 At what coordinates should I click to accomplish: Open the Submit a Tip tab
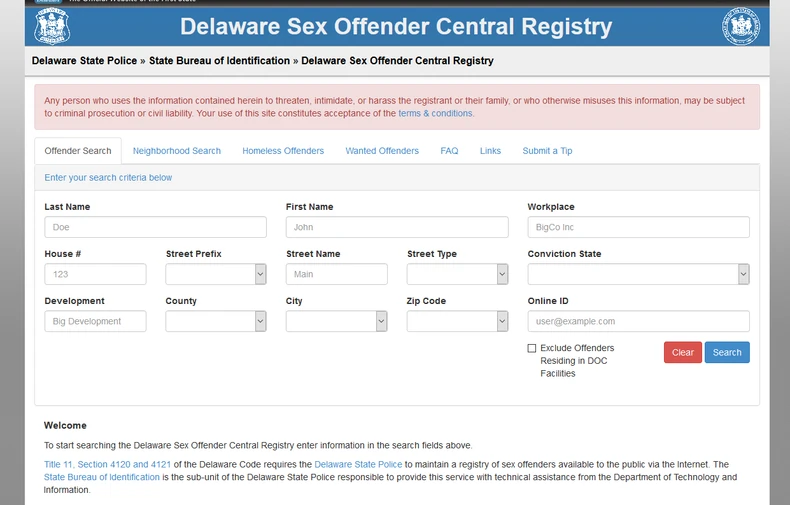click(x=547, y=151)
